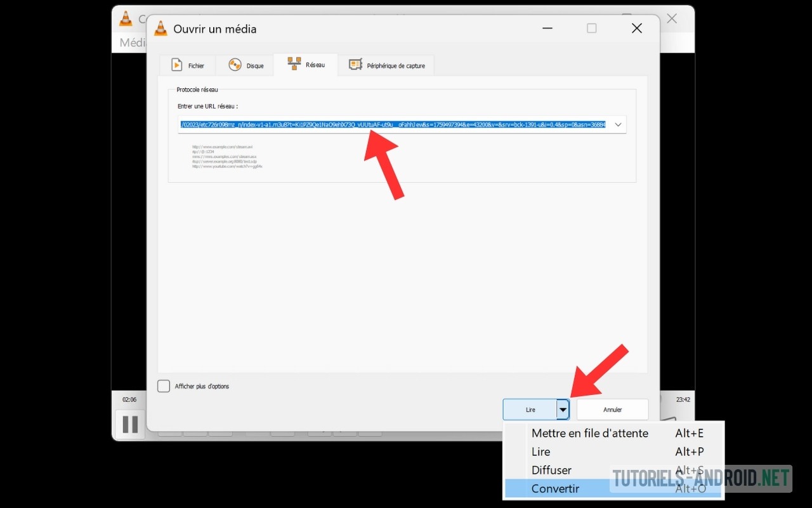The height and width of the screenshot is (508, 812).
Task: Click the Fichier tab play-file icon
Action: click(x=177, y=65)
